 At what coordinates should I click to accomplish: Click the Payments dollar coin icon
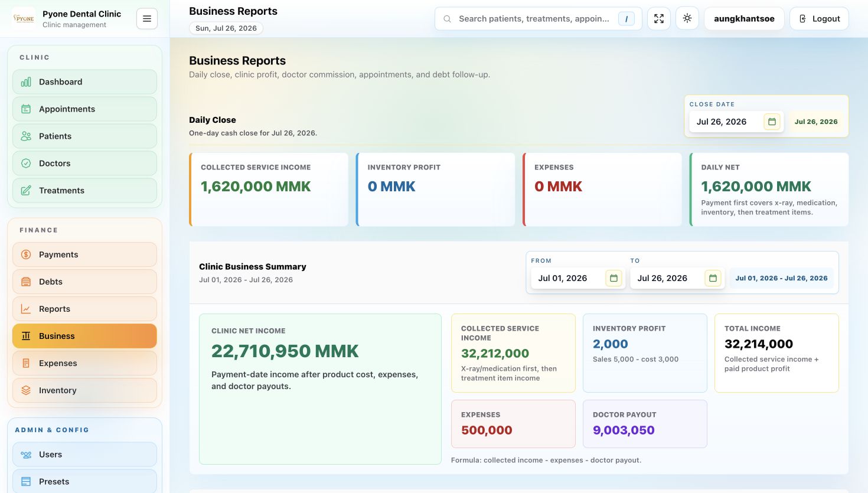26,254
